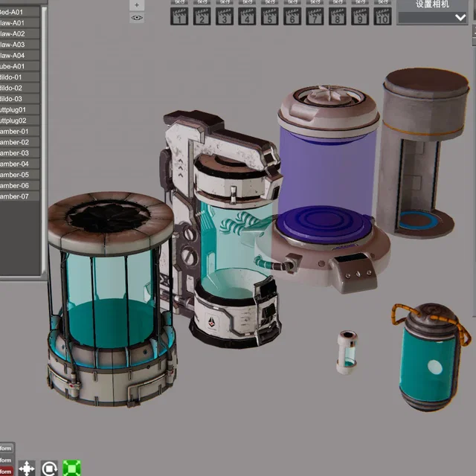Select the 'law-A02' list item
Image resolution: width=476 pixels, height=476 pixels.
(x=19, y=33)
